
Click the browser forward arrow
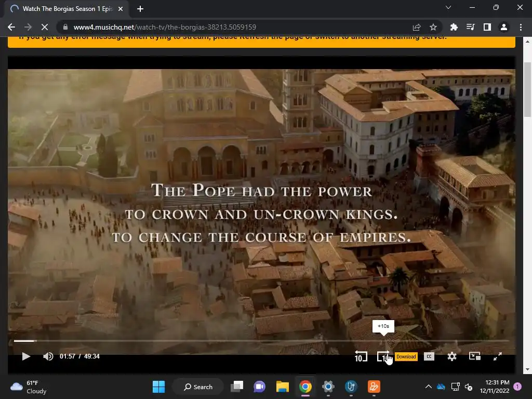pyautogui.click(x=28, y=27)
